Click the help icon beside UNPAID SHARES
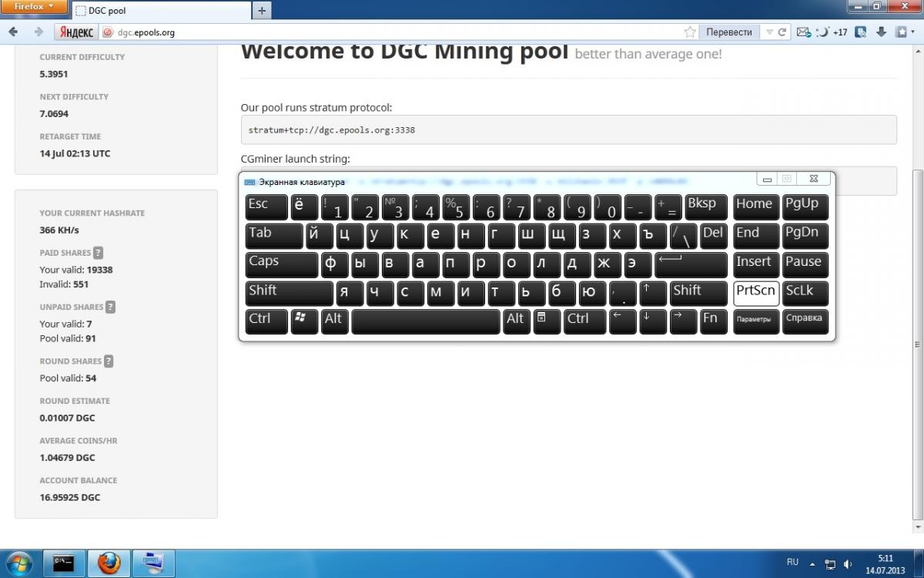 pos(110,307)
